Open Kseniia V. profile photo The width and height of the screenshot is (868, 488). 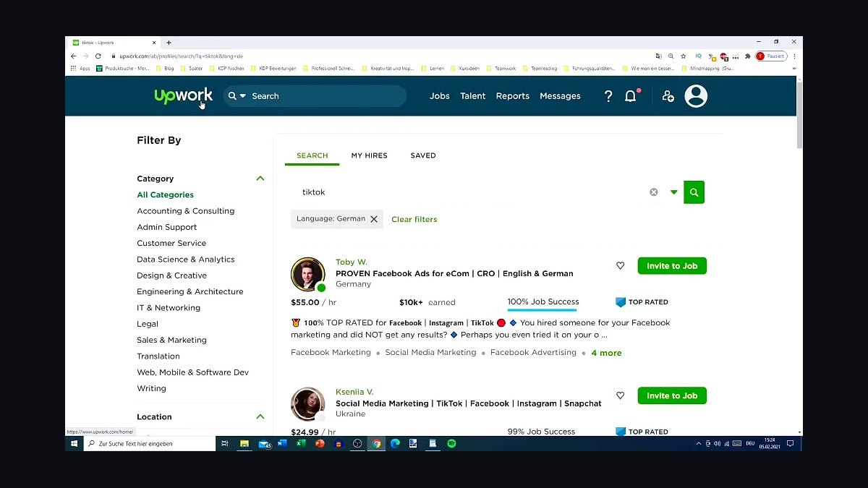(x=307, y=404)
